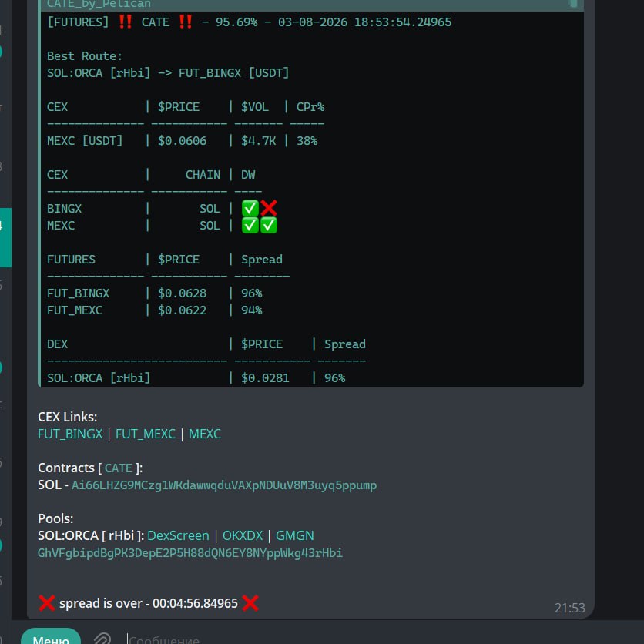
Task: Click the paperclip attach file icon
Action: pyautogui.click(x=102, y=639)
